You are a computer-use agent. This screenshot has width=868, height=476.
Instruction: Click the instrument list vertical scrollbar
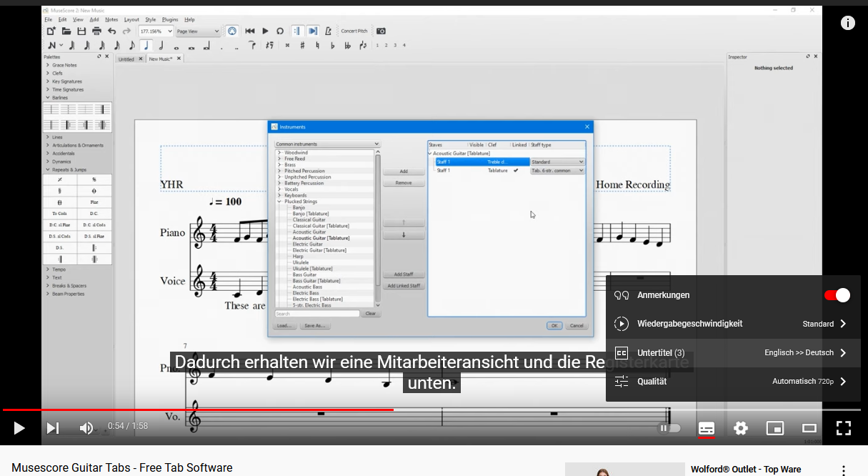tap(378, 229)
